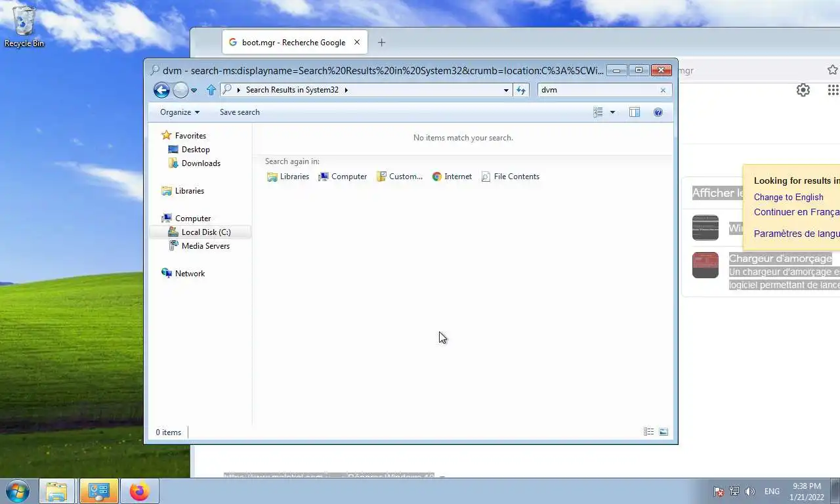Viewport: 840px width, 504px height.
Task: Open a new browser tab
Action: pos(381,43)
